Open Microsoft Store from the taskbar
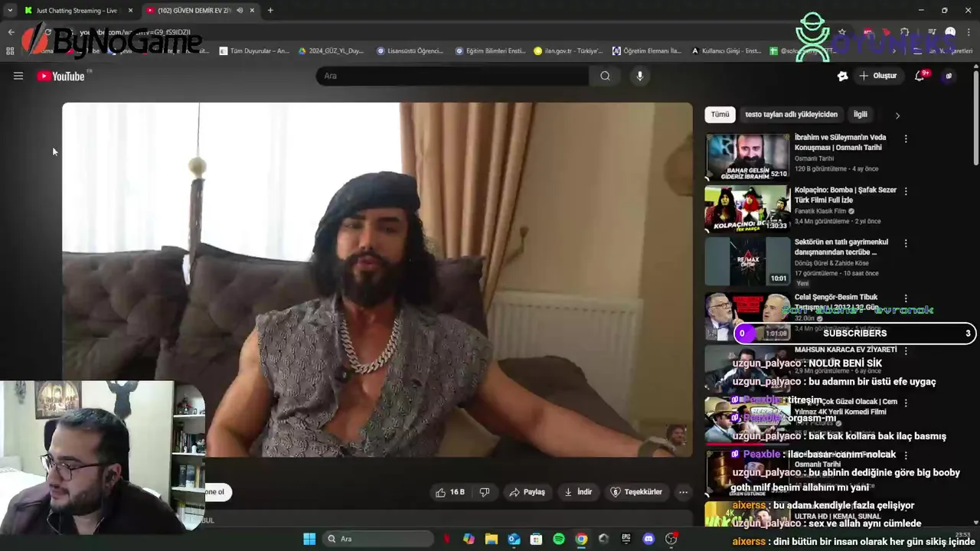Image resolution: width=980 pixels, height=551 pixels. click(x=536, y=539)
